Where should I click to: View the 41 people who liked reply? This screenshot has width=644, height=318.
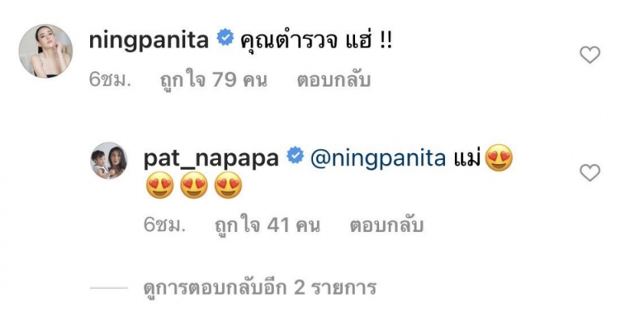coord(267,225)
